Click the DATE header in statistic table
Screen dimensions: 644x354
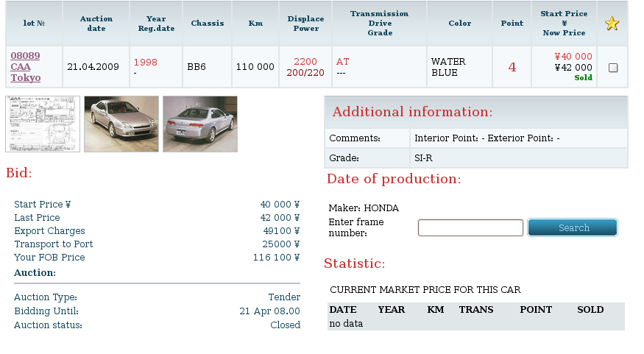click(x=343, y=310)
